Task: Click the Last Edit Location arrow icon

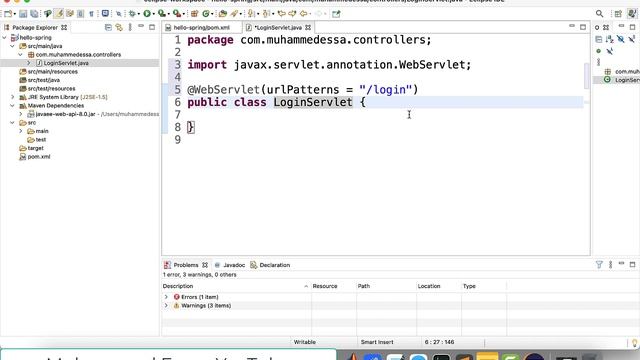Action: pyautogui.click(x=281, y=14)
